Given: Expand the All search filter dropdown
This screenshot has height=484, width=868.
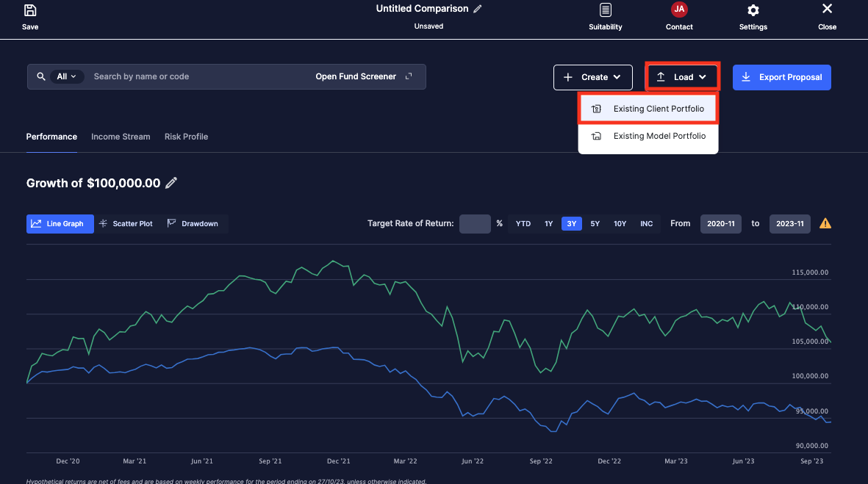Looking at the screenshot, I should point(67,76).
